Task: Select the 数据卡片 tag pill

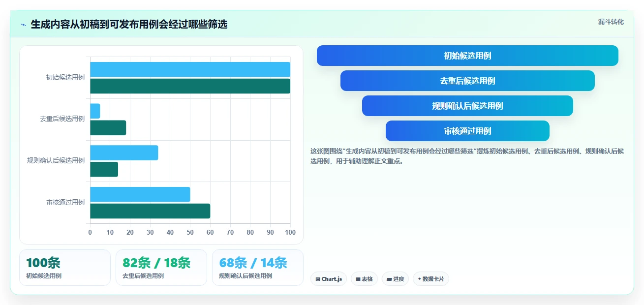Action: click(x=431, y=279)
